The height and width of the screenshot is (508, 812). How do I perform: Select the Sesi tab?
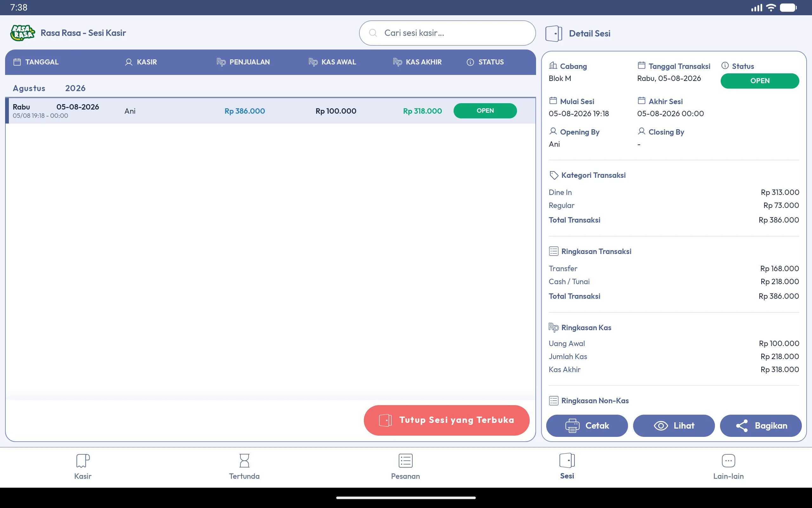pyautogui.click(x=567, y=467)
